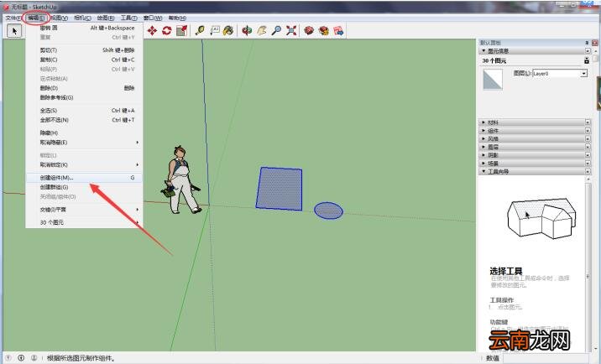Choose the Text label tool

coord(214,31)
